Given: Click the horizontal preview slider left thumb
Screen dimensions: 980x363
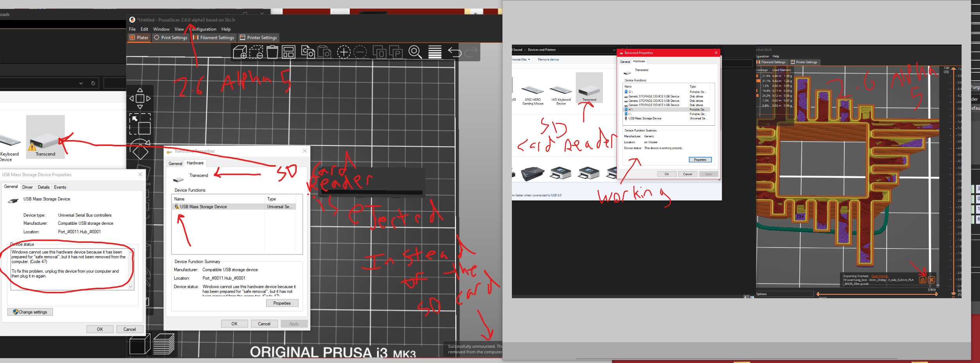Looking at the screenshot, I should click(818, 294).
